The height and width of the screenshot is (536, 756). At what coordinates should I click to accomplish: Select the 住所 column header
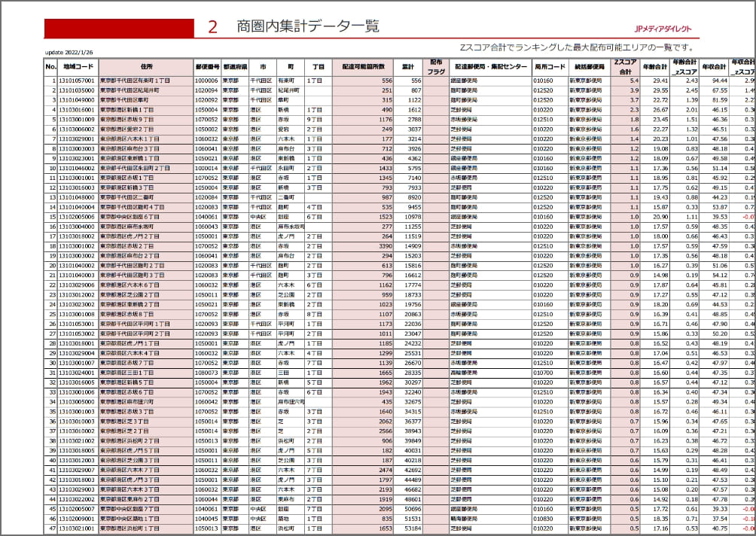145,66
